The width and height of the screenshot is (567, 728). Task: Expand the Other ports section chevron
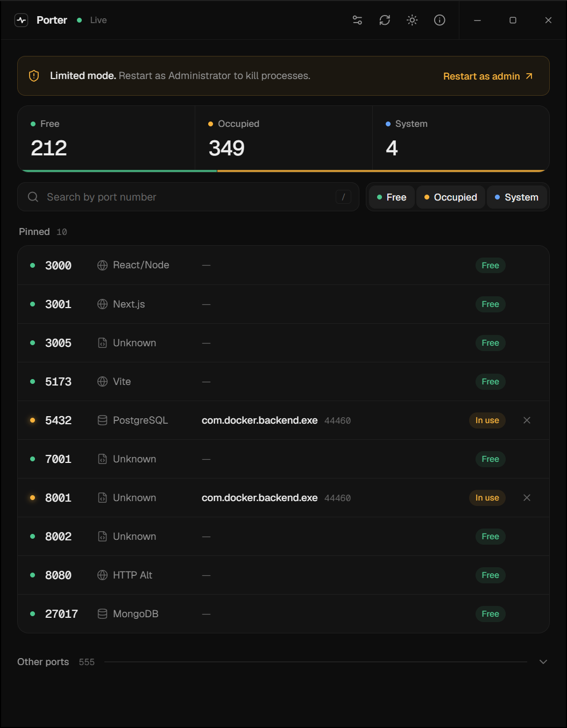pos(543,662)
